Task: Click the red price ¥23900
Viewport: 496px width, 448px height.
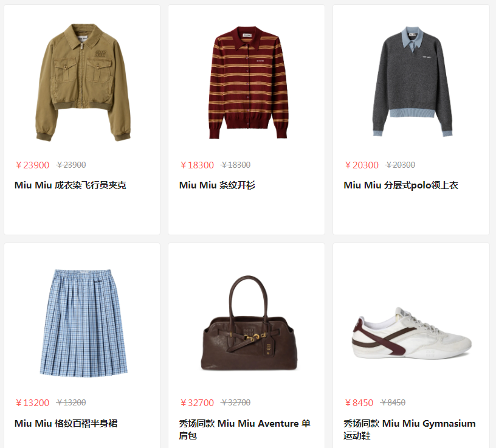Action: click(32, 165)
